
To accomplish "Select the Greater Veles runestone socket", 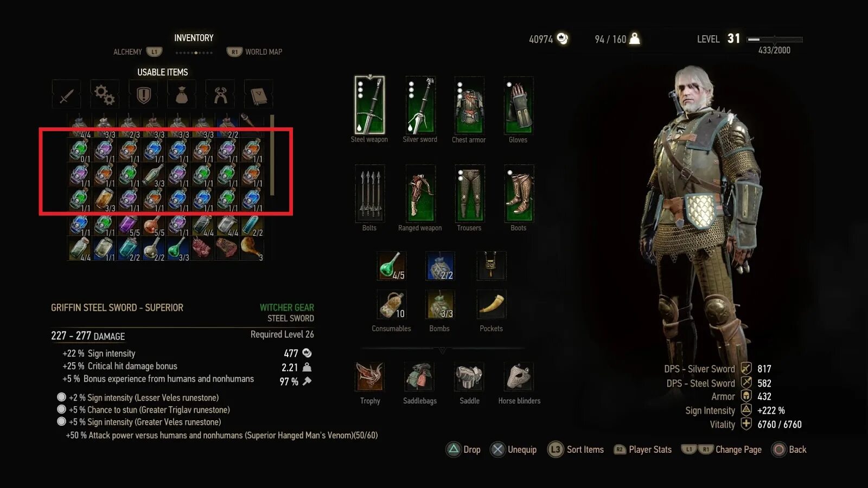I will click(61, 421).
